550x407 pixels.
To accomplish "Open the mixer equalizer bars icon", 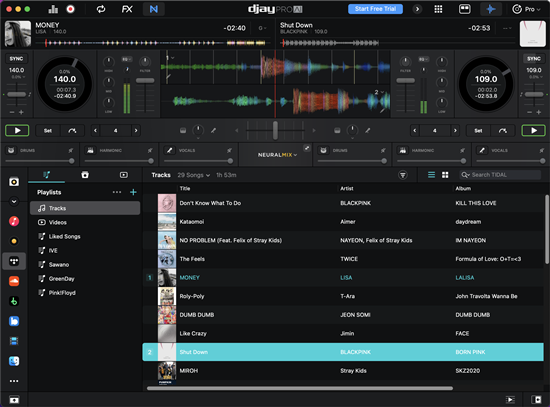I will tap(53, 9).
